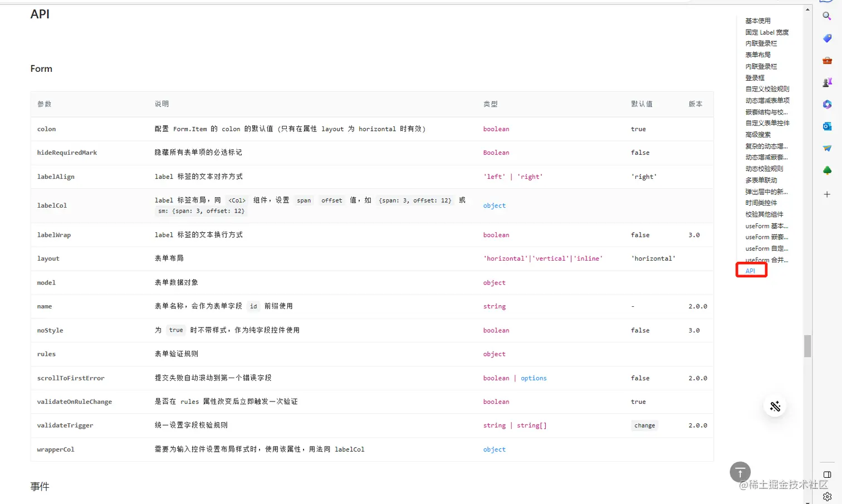
Task: Open the Outlook icon in sidebar
Action: 827,126
